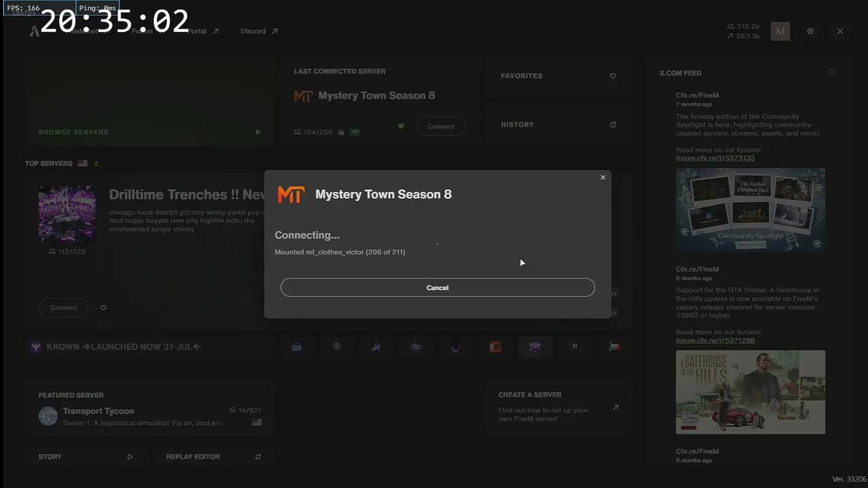Click the FiveM logo in header
This screenshot has width=868, height=488.
[x=35, y=31]
